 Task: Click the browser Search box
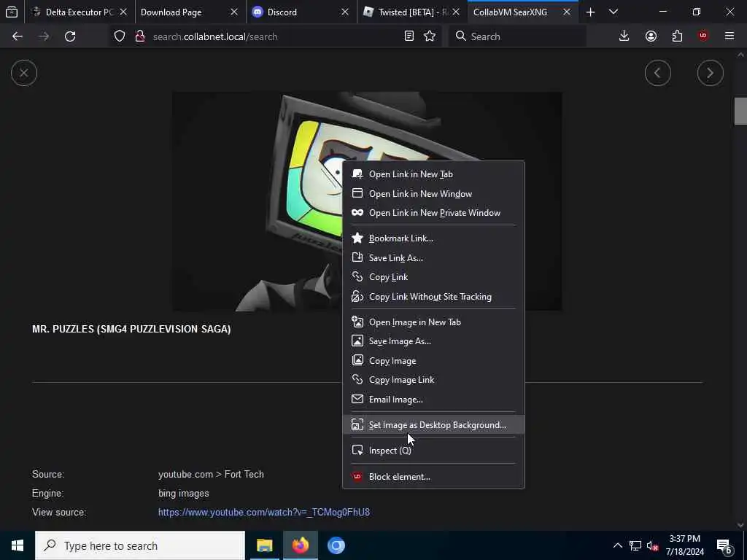tap(517, 36)
